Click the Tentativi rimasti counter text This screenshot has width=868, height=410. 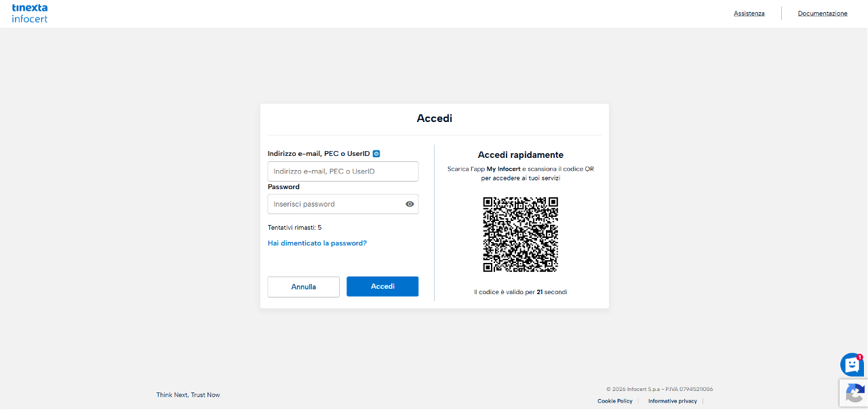(295, 228)
